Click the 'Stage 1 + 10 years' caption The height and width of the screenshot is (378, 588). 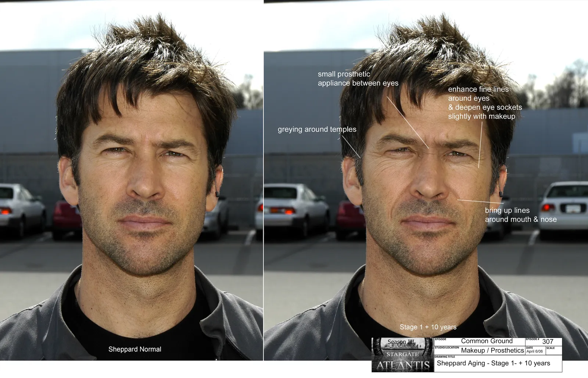pos(428,327)
